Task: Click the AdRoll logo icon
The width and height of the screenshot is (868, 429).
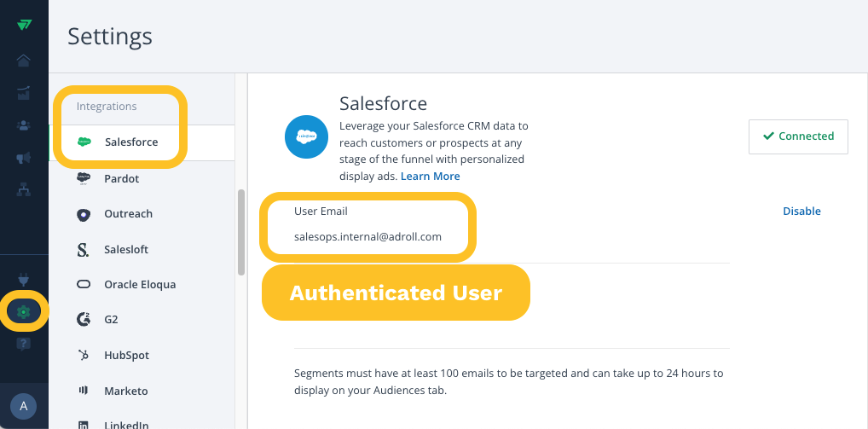Action: click(x=24, y=25)
